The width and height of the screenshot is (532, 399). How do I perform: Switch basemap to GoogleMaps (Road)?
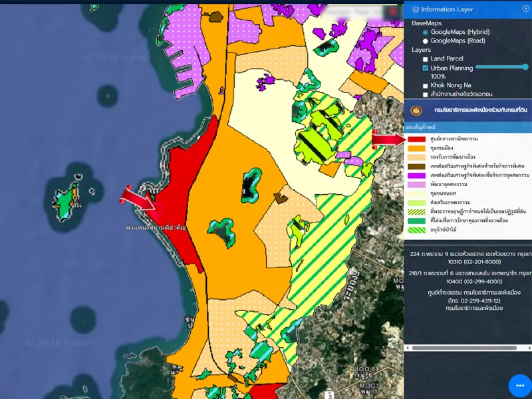pos(426,41)
